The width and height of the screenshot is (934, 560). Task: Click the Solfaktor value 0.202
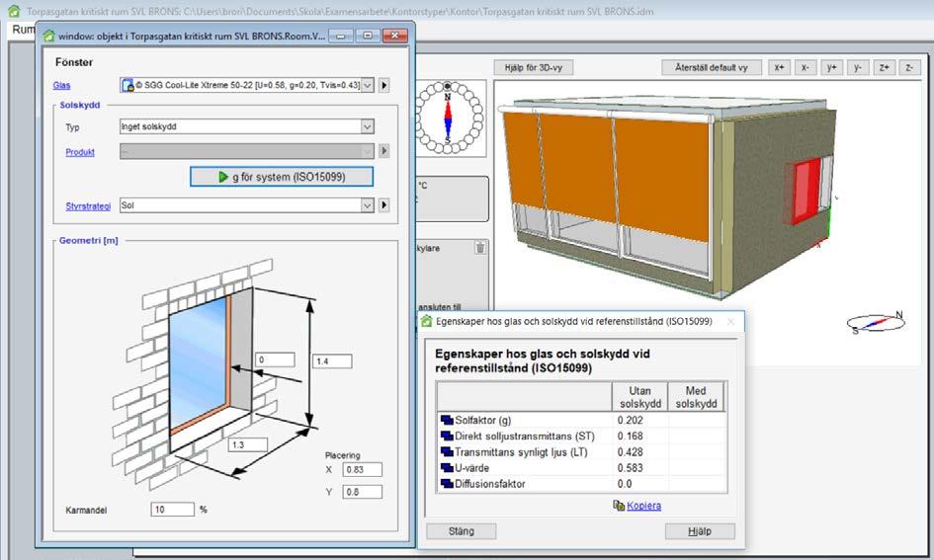coord(631,420)
